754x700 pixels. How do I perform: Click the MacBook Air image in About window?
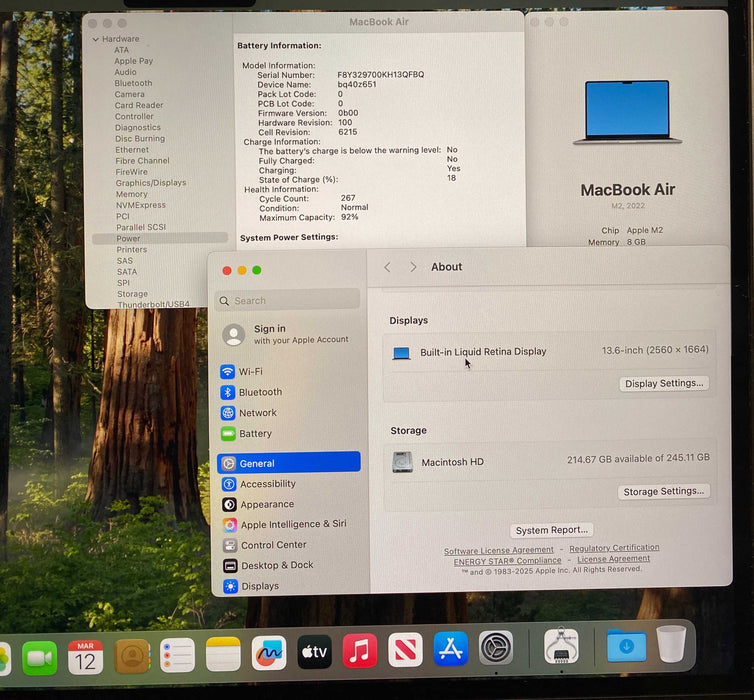[x=627, y=112]
